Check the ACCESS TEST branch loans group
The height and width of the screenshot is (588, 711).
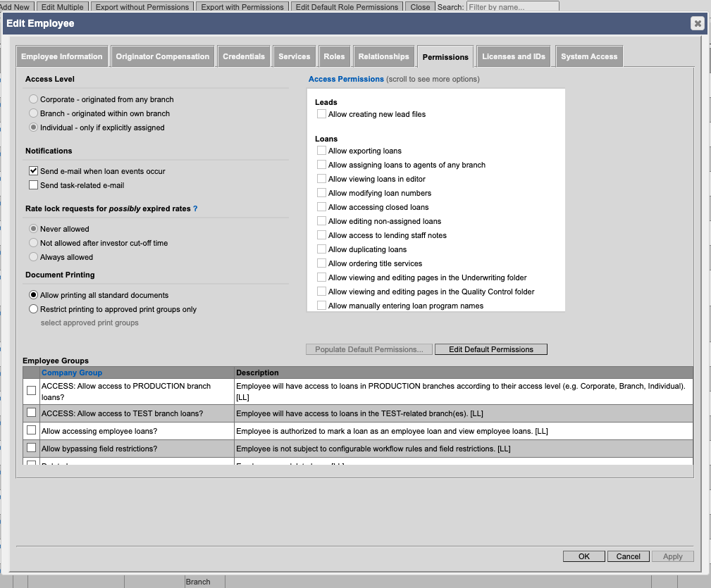(x=31, y=413)
